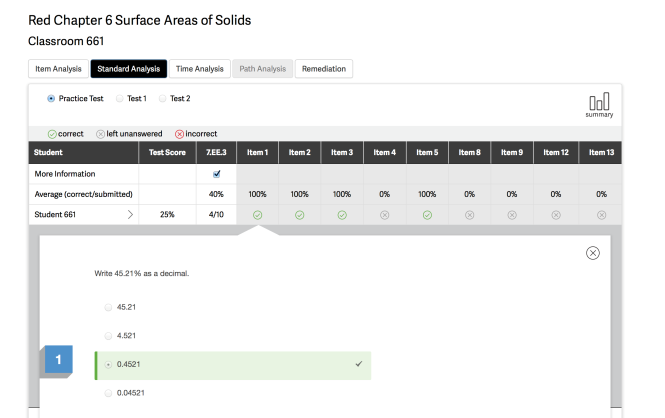Click the Item 3 column header

pos(342,153)
